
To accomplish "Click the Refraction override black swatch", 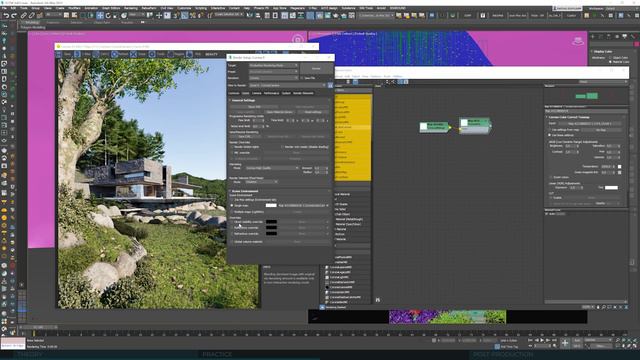I will pyautogui.click(x=271, y=233).
